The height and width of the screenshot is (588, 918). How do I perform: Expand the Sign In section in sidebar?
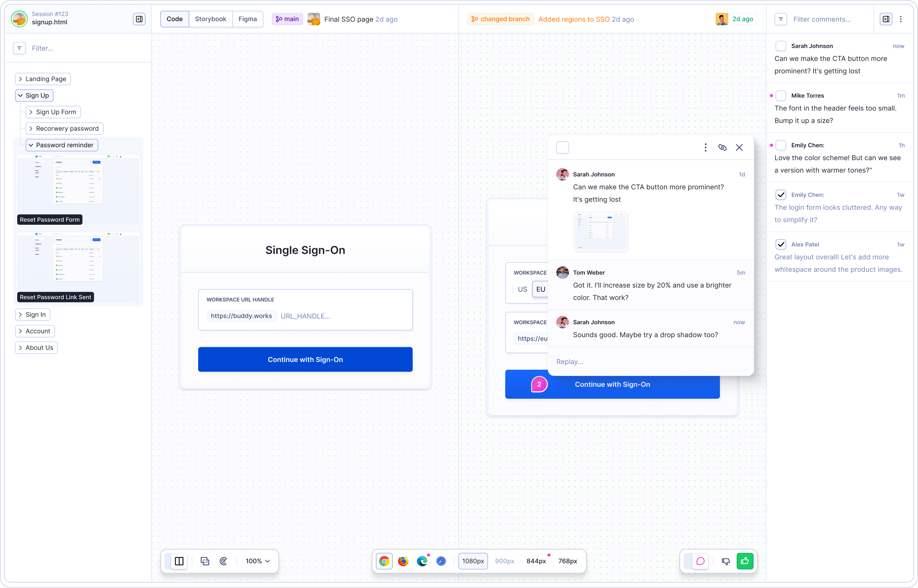pyautogui.click(x=20, y=314)
